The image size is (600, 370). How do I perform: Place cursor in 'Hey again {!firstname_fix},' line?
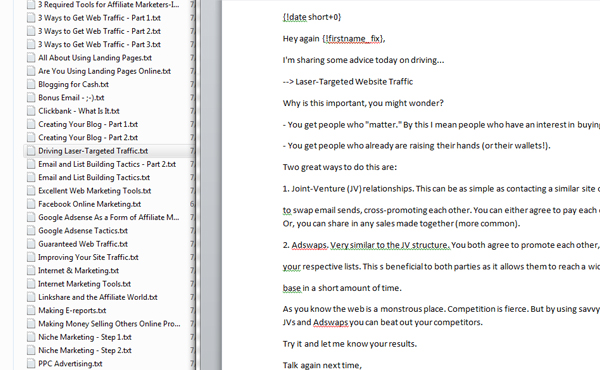(334, 39)
